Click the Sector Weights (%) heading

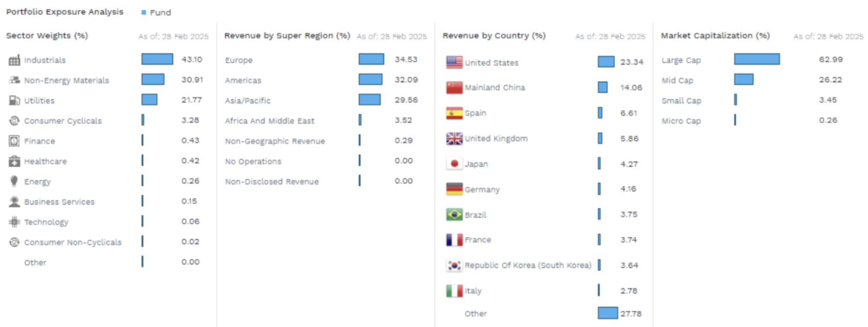coord(47,36)
